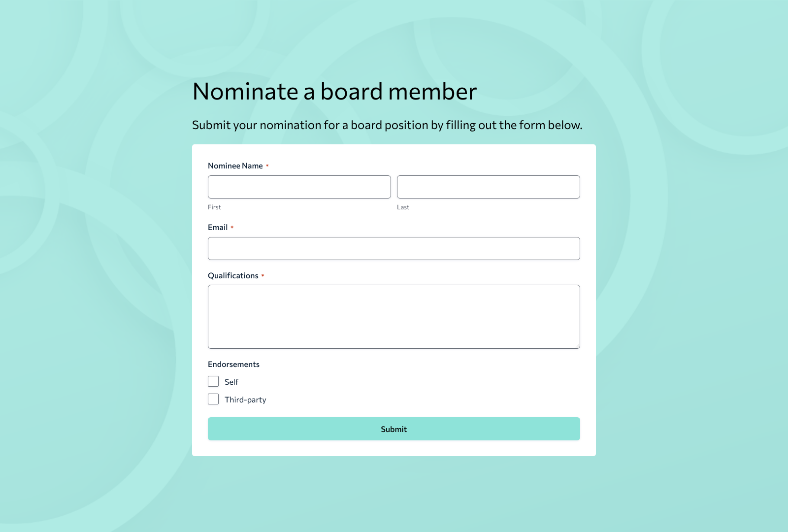Click the Qualifications textarea resize handle

coord(577,346)
